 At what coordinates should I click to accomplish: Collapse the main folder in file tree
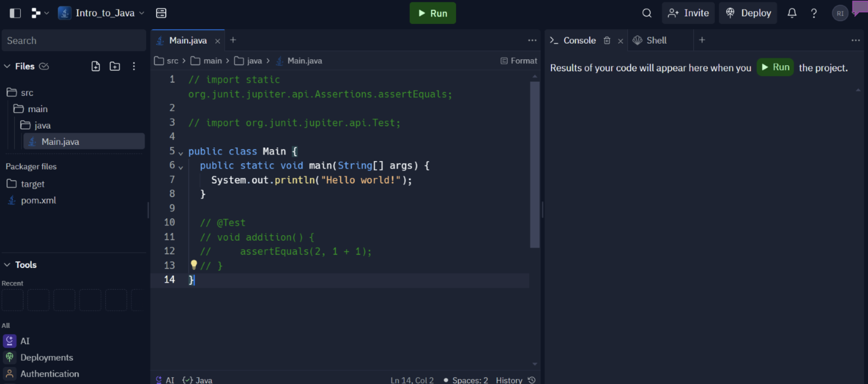[30, 109]
